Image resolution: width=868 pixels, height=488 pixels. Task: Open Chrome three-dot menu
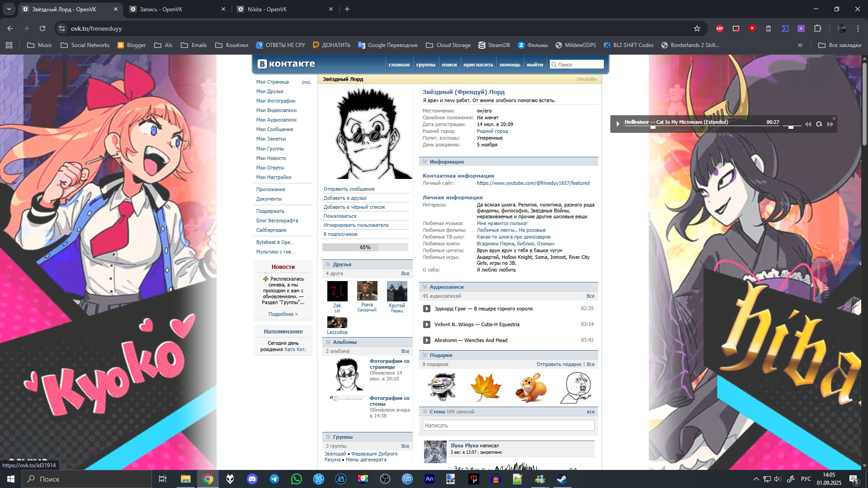(x=858, y=28)
